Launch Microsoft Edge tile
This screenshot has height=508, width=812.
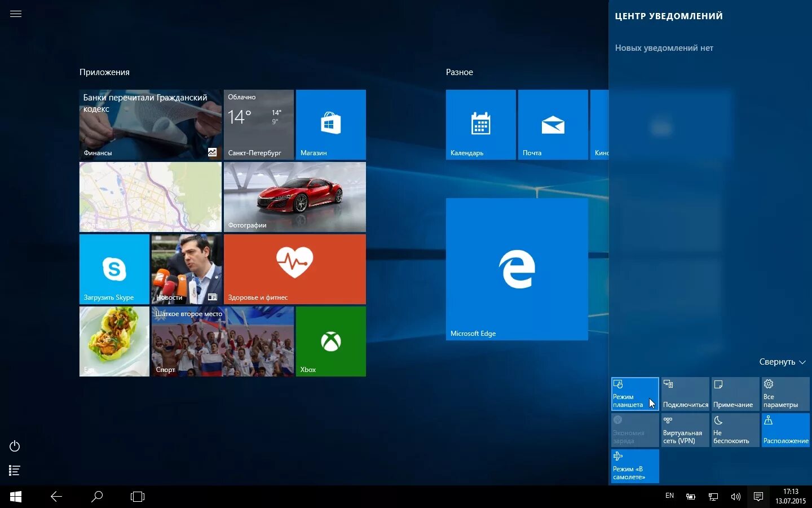tap(517, 269)
